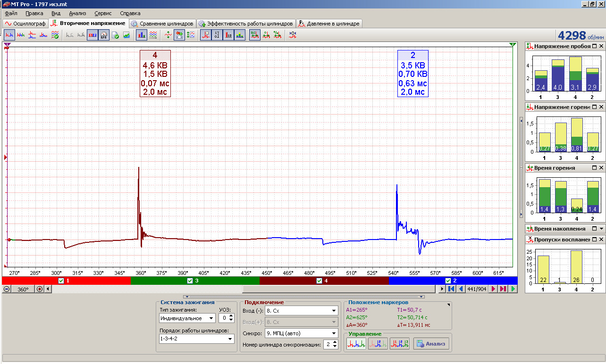The height and width of the screenshot is (364, 606).
Task: Click the chart picture with checkmark icon
Action: click(126, 34)
